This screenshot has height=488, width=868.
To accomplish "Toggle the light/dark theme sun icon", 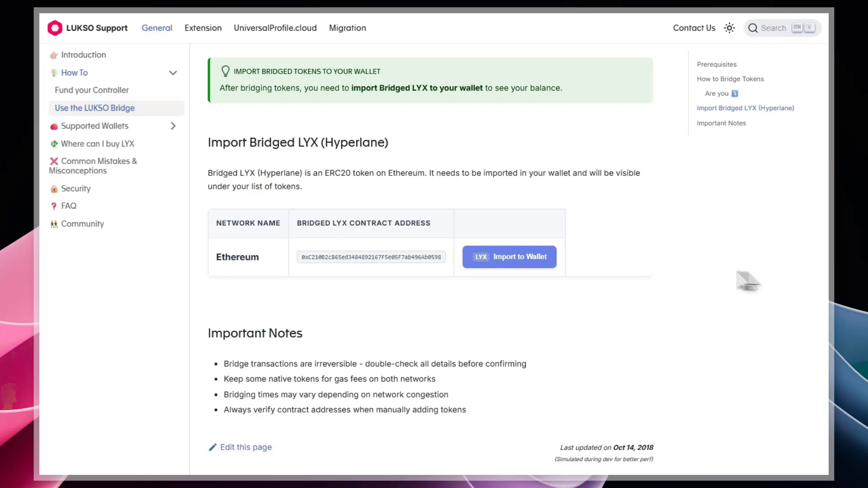I will tap(729, 28).
